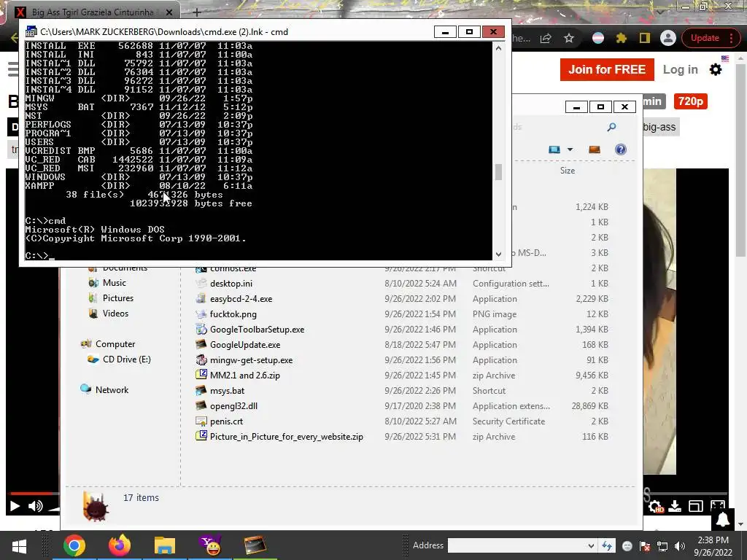Click the network tray icon
The height and width of the screenshot is (560, 747).
pyautogui.click(x=662, y=546)
